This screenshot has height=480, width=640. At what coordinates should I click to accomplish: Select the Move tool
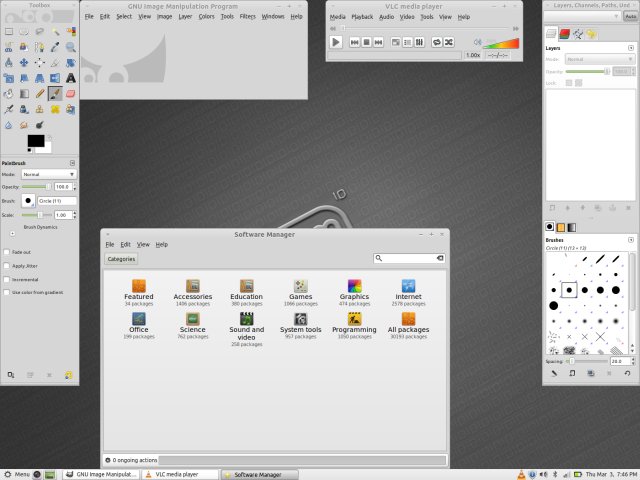coord(24,62)
